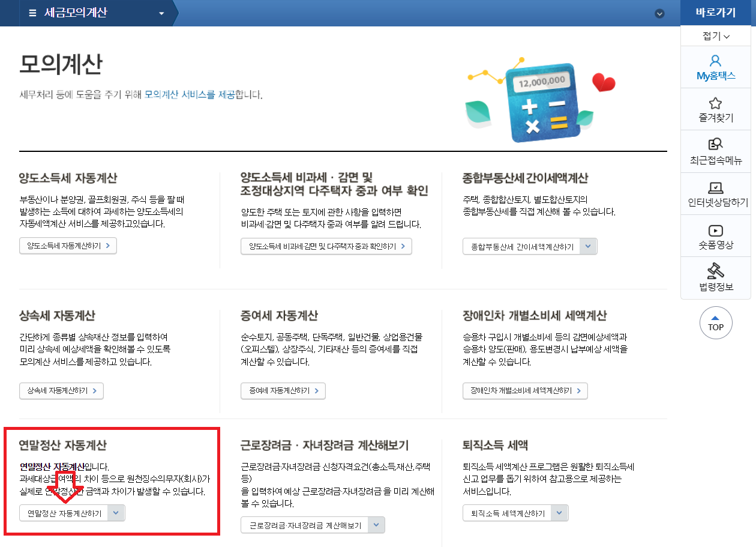Click the 인터넷상담하기 sidebar icon
Viewport: 756px width, 547px height.
click(x=716, y=193)
